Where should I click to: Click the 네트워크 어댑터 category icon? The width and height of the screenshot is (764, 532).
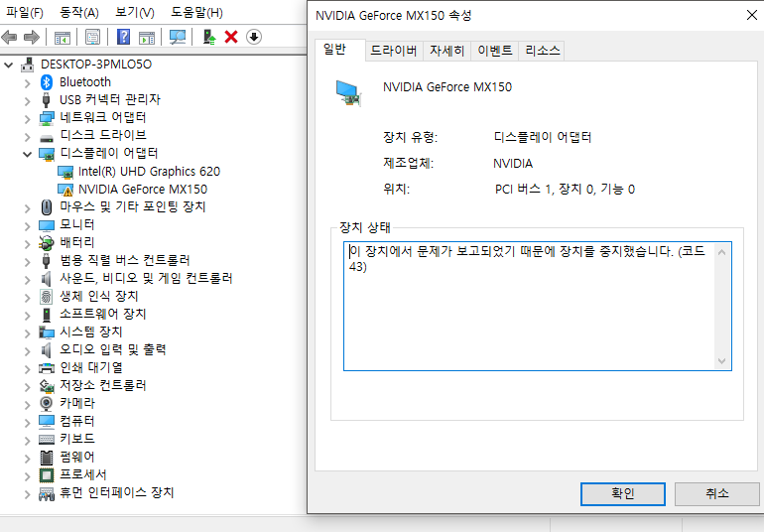click(x=47, y=117)
